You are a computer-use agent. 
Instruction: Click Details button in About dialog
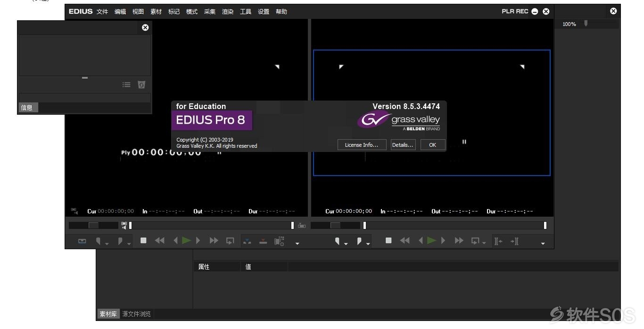pos(403,145)
